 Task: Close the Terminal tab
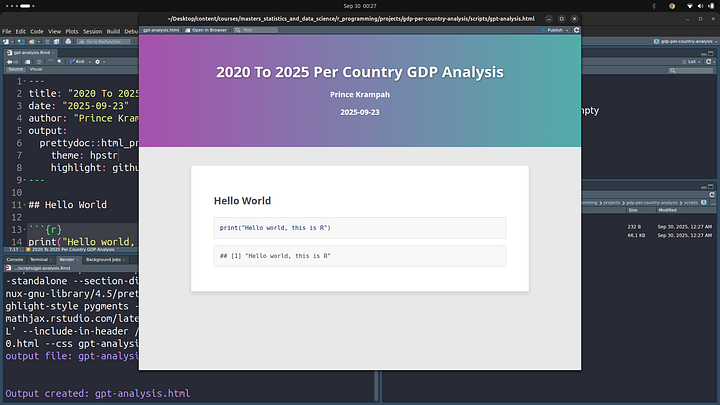(x=51, y=259)
